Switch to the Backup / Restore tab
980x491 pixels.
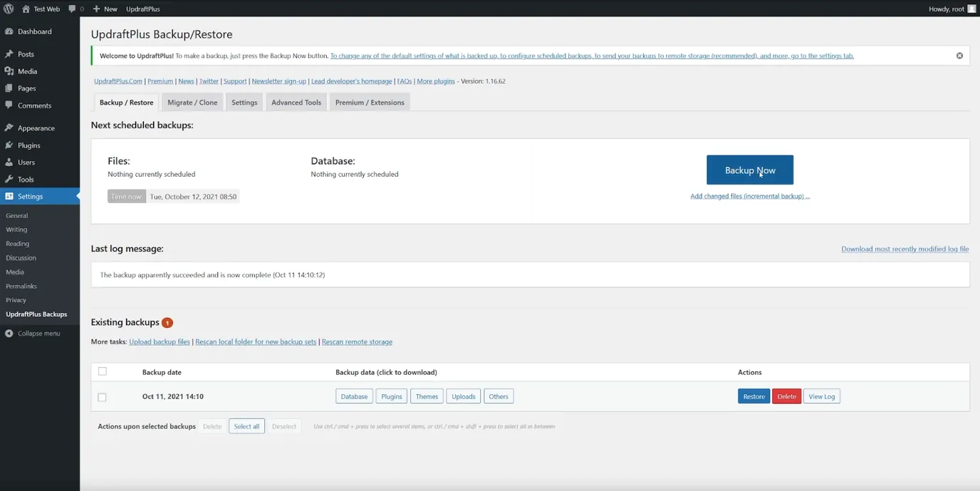tap(127, 102)
